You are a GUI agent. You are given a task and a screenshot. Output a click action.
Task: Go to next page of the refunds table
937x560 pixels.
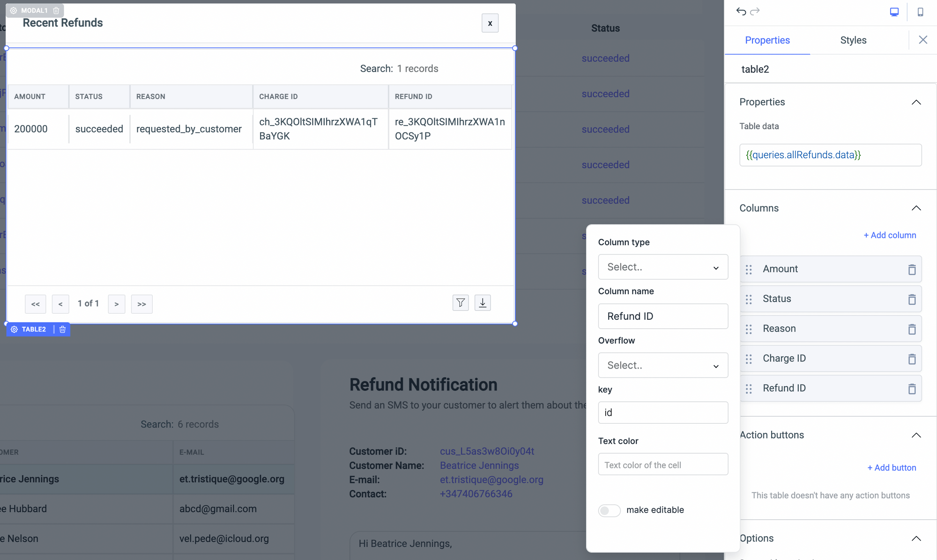[x=116, y=304]
